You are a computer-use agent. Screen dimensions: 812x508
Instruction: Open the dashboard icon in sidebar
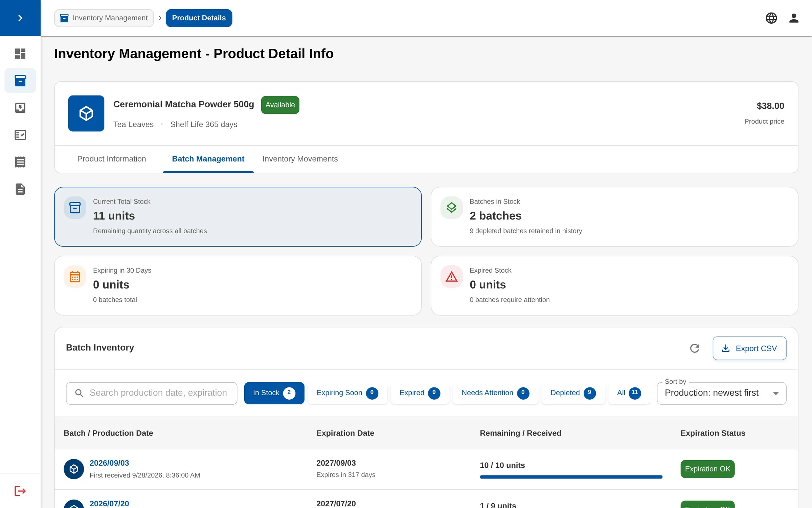[x=20, y=54]
